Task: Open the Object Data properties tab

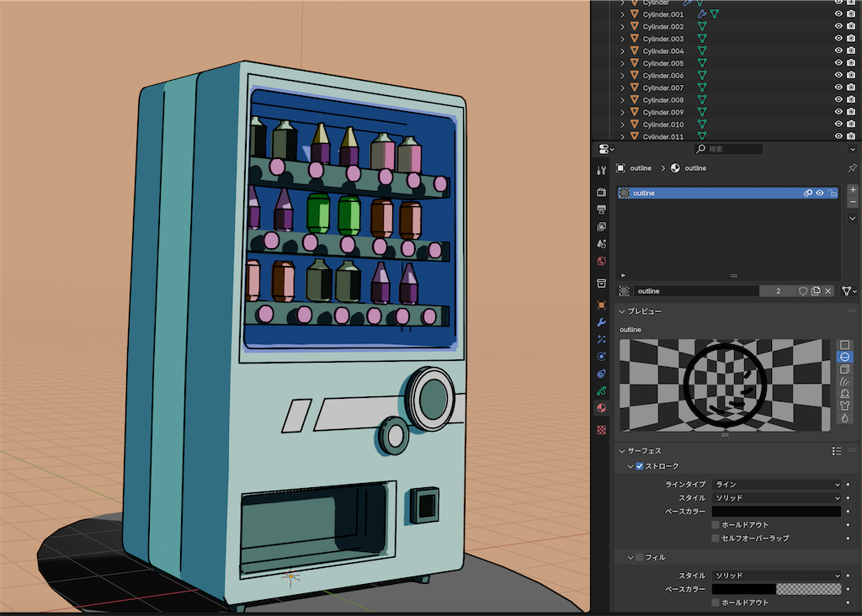Action: (601, 391)
